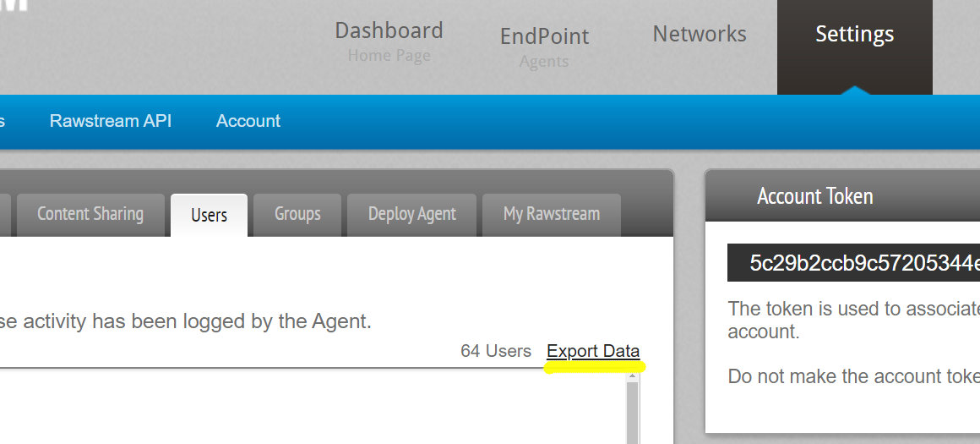Open the Networks navigation item

(x=700, y=34)
